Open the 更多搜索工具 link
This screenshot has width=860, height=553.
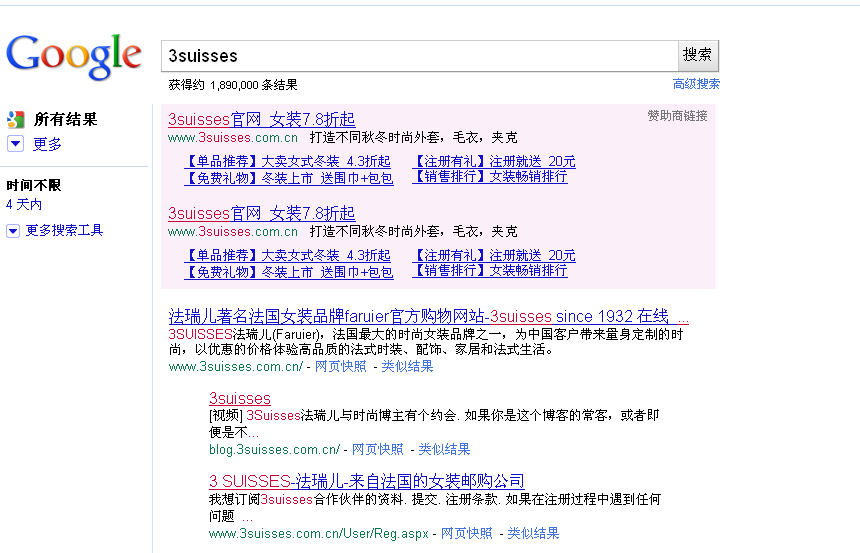[64, 230]
